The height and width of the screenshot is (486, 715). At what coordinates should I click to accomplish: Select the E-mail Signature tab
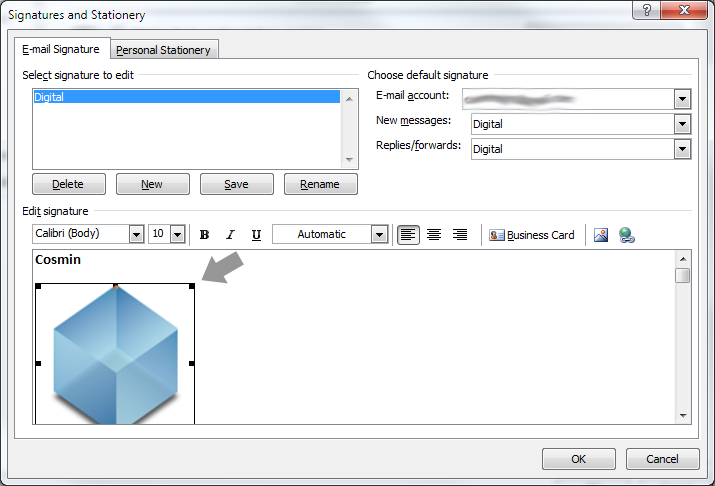(61, 49)
